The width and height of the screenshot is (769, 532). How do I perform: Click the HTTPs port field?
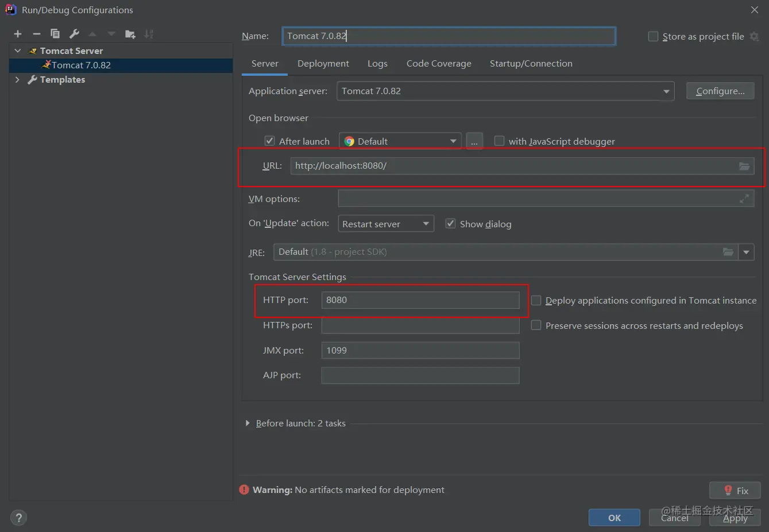point(420,325)
